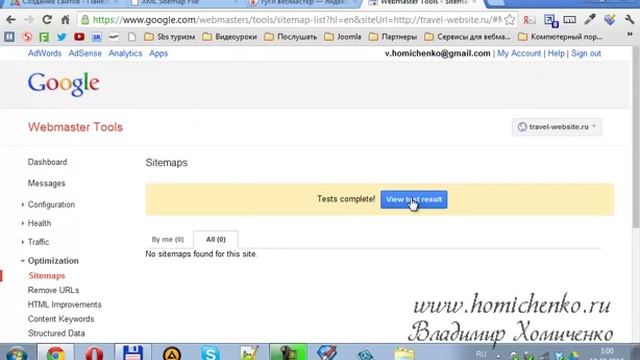The height and width of the screenshot is (360, 640).
Task: Open the green F bookmark icon
Action: (x=44, y=37)
